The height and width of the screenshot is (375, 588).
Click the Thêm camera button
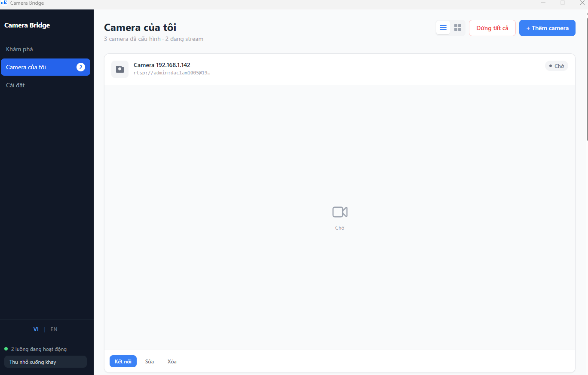click(547, 28)
